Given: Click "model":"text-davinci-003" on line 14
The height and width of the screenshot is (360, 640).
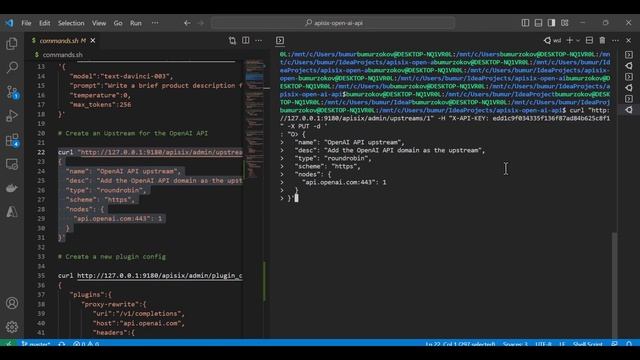Looking at the screenshot, I should coord(120,76).
